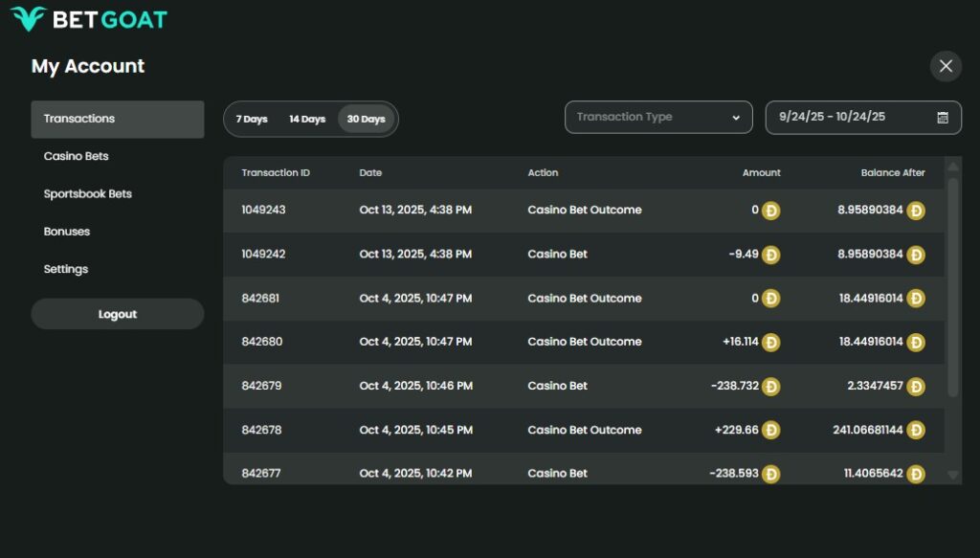Click the calendar icon in date range field
This screenshot has height=558, width=980.
[943, 118]
